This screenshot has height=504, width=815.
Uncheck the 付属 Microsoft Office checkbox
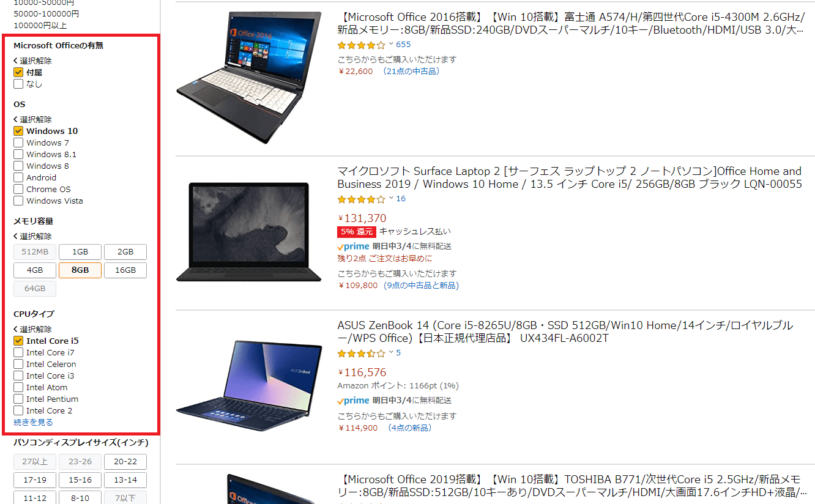[18, 72]
